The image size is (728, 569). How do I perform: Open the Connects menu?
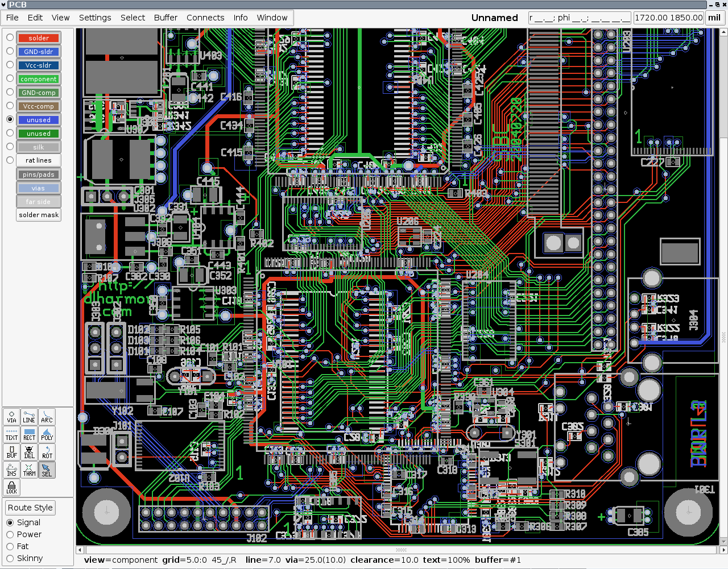[x=205, y=18]
